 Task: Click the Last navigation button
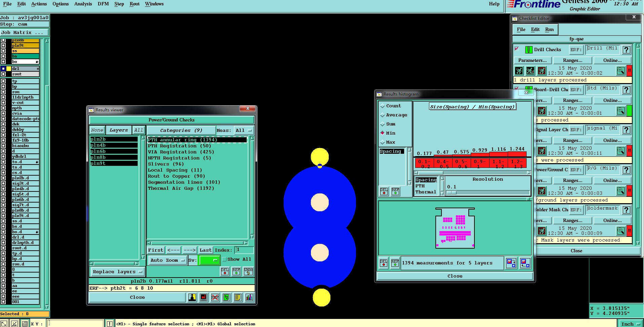click(206, 250)
